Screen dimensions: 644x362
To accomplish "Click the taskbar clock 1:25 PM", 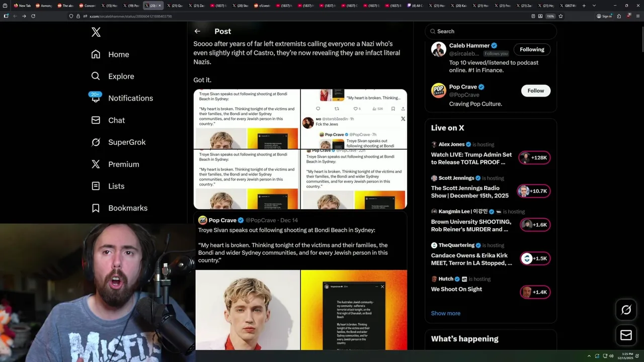I will 626,356.
